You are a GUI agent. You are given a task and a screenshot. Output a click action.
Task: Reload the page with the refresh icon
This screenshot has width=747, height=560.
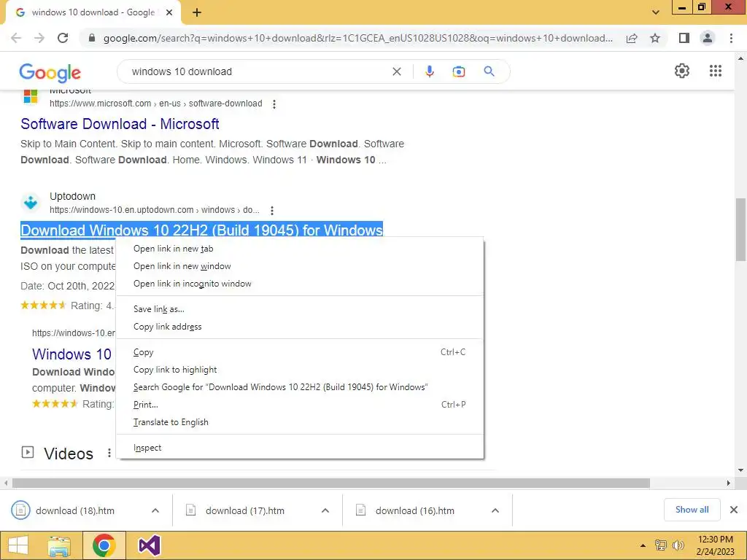pos(63,38)
